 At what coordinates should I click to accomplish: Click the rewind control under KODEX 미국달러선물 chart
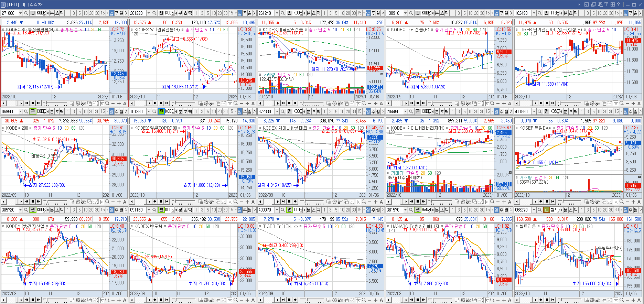pyautogui.click(x=283, y=103)
